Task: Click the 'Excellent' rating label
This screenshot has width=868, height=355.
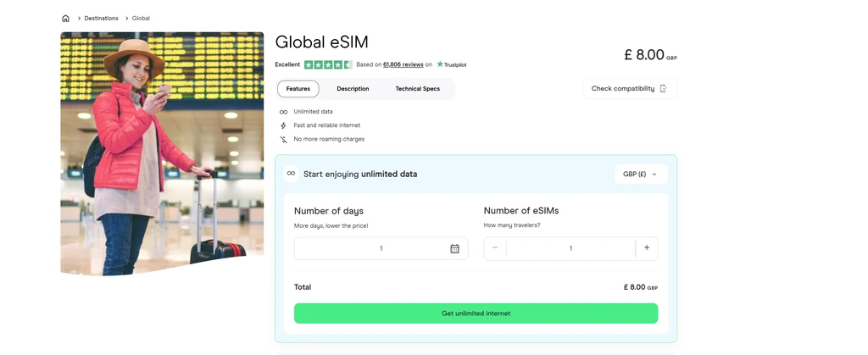Action: tap(287, 64)
